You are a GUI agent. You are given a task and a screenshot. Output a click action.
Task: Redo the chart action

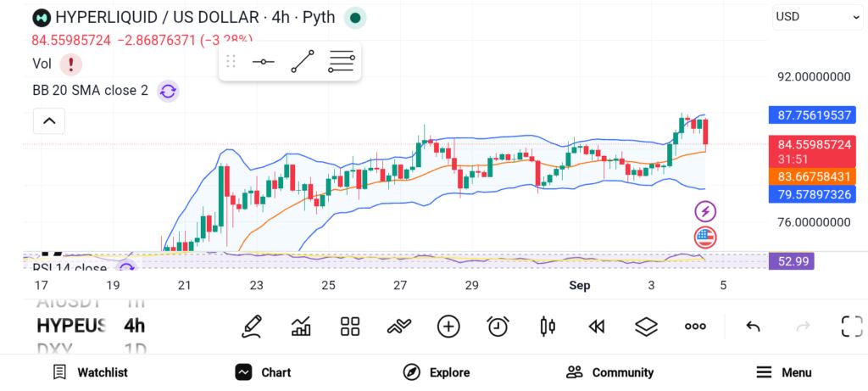[x=803, y=327]
